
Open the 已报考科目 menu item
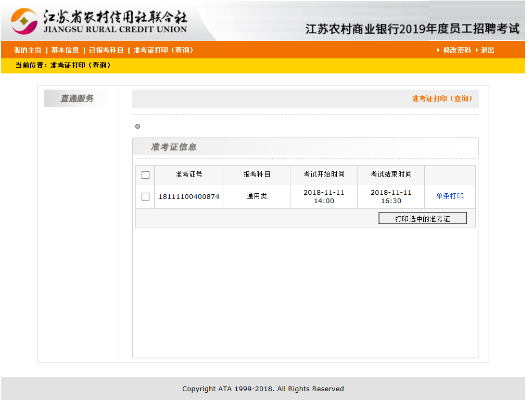click(x=106, y=50)
